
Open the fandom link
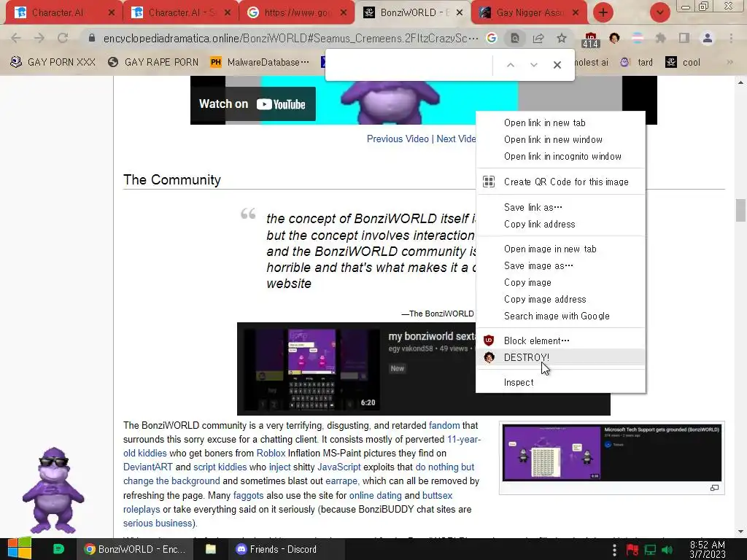coord(444,425)
